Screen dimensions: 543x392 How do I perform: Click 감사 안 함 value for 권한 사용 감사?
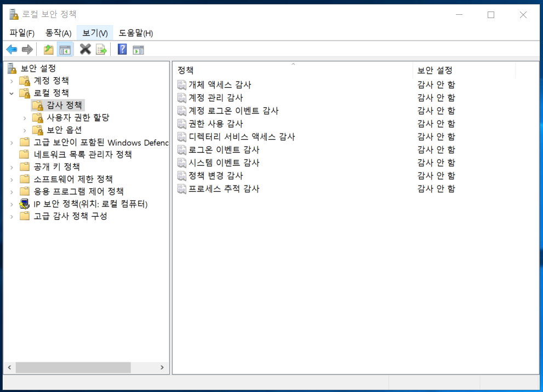point(436,124)
